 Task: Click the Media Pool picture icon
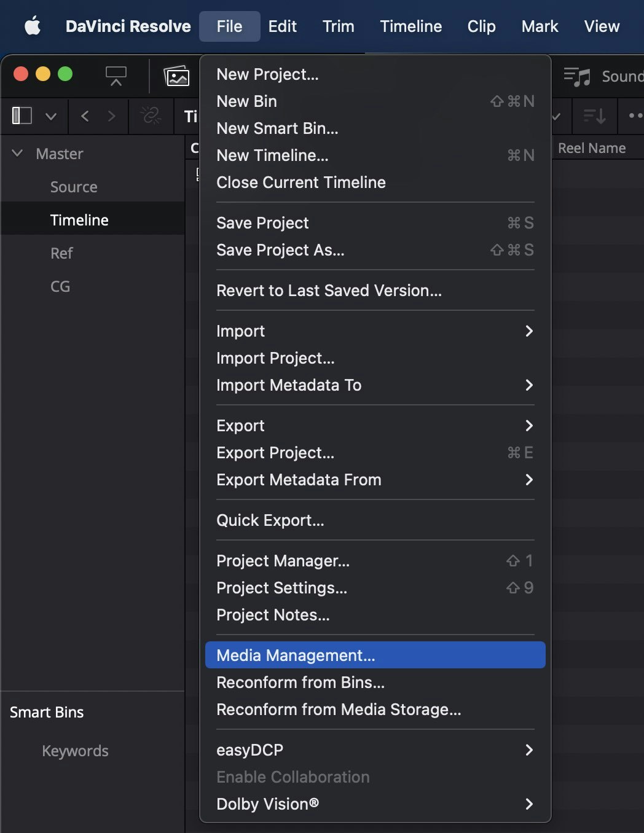pos(176,76)
